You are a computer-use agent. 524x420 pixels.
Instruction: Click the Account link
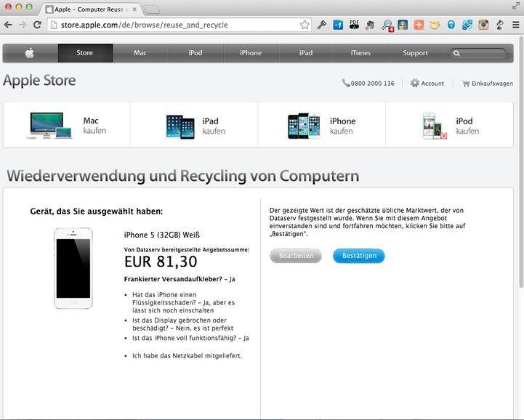[432, 83]
